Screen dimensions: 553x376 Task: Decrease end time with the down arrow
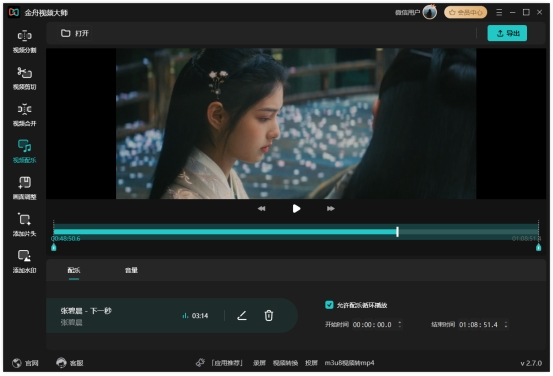(506, 327)
